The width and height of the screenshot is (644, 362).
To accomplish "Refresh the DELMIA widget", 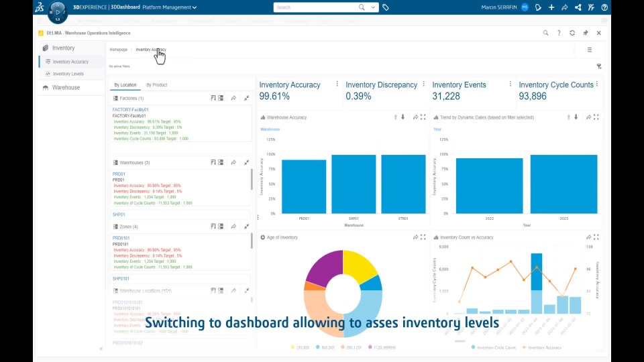I will click(572, 33).
